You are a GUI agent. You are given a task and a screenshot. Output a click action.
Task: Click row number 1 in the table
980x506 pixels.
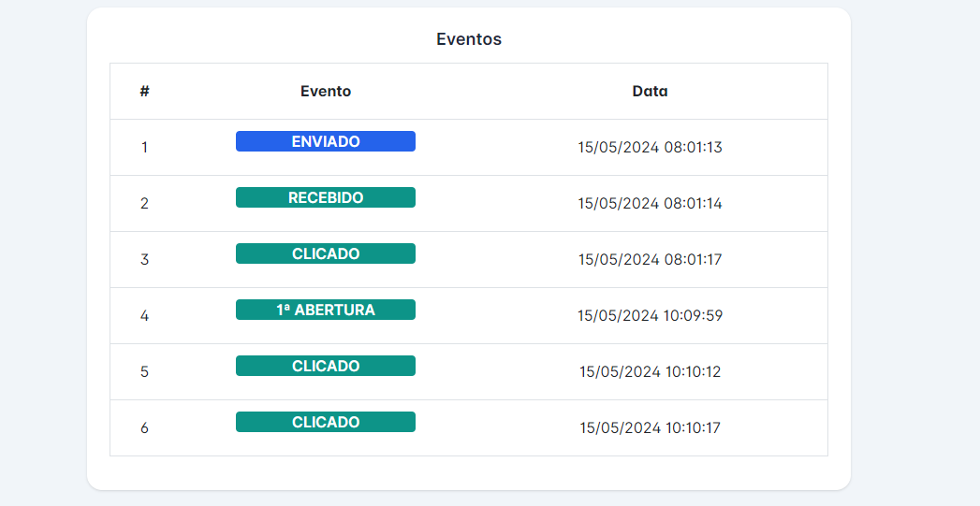tap(144, 148)
